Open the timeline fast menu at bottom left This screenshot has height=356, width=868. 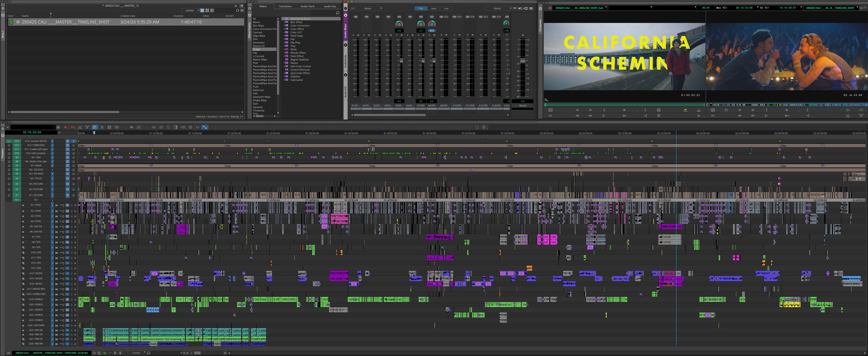click(9, 353)
